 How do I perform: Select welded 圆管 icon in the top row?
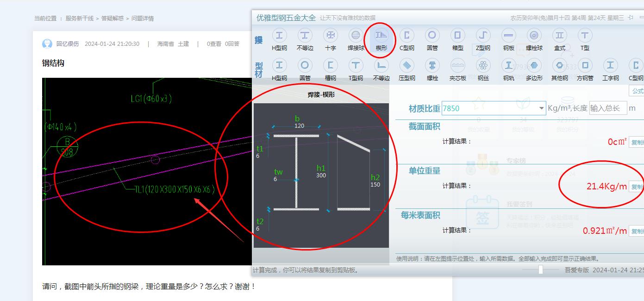click(x=432, y=39)
